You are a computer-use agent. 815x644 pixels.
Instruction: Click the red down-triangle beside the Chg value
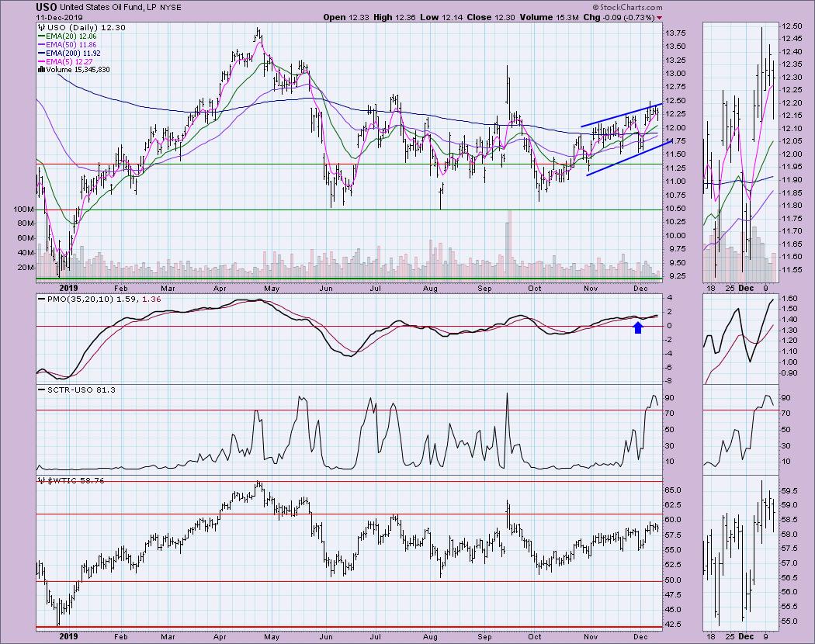click(x=660, y=18)
